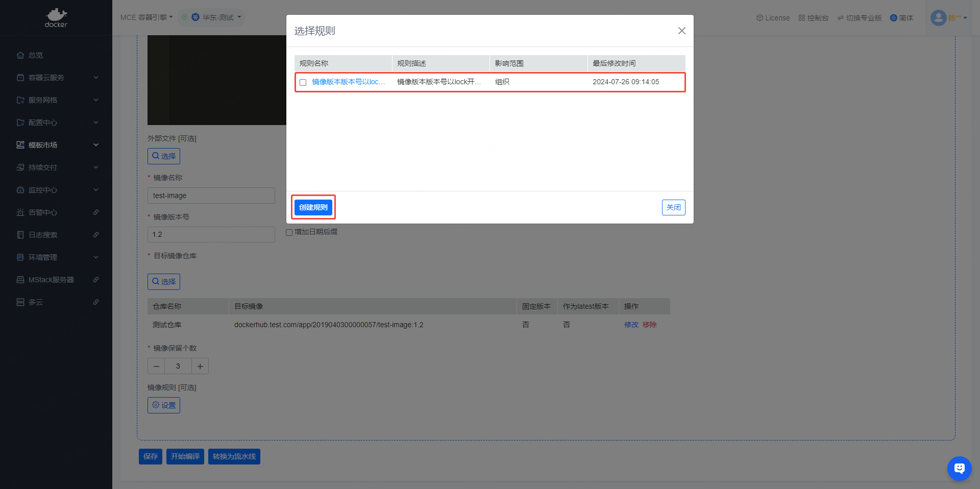Click the 告警中心 external link icon
The image size is (980, 489).
[96, 212]
